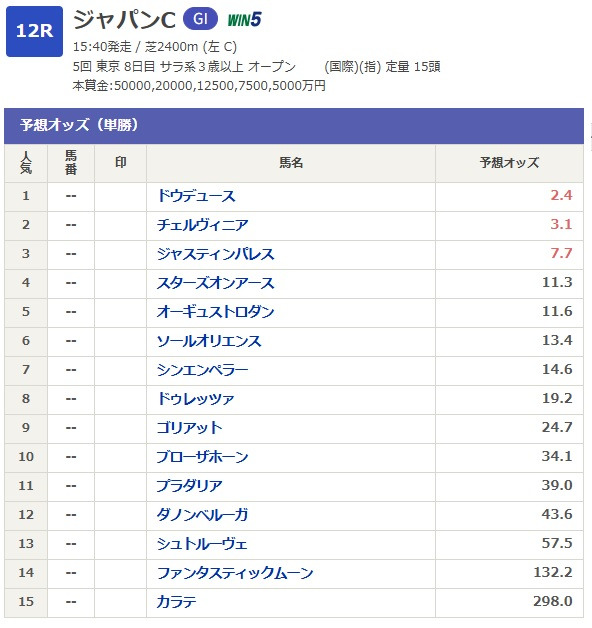The width and height of the screenshot is (592, 628).
Task: Click the WIN5 logo icon
Action: (244, 19)
